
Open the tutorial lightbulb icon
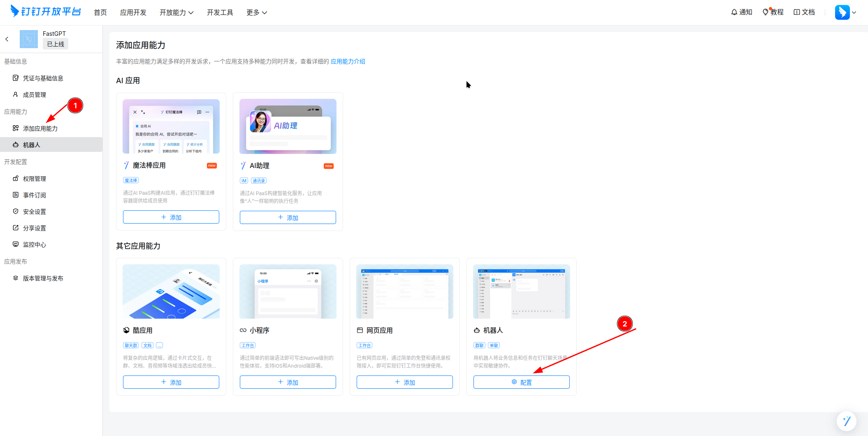[765, 12]
